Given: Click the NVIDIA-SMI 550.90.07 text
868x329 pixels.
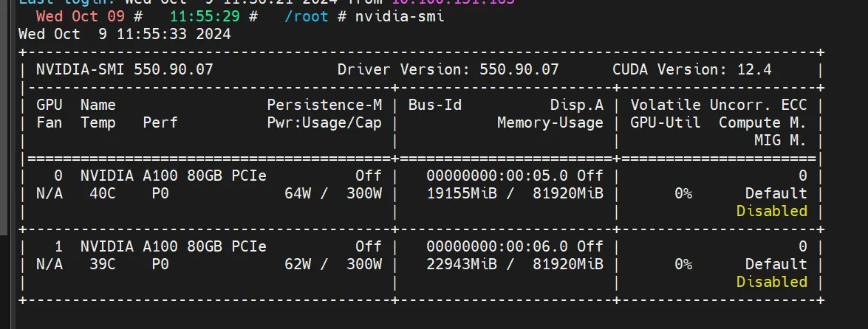Looking at the screenshot, I should [125, 69].
